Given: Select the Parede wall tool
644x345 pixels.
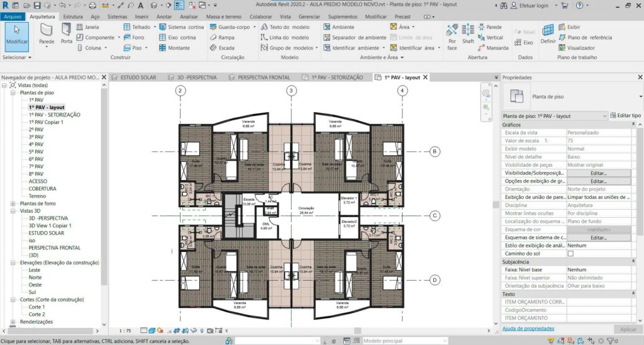Looking at the screenshot, I should coord(47,34).
